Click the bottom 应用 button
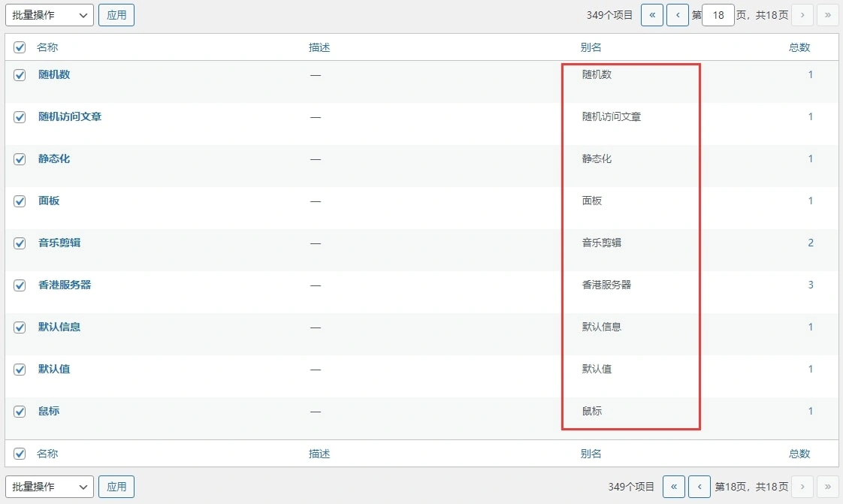The height and width of the screenshot is (504, 843). [x=116, y=487]
